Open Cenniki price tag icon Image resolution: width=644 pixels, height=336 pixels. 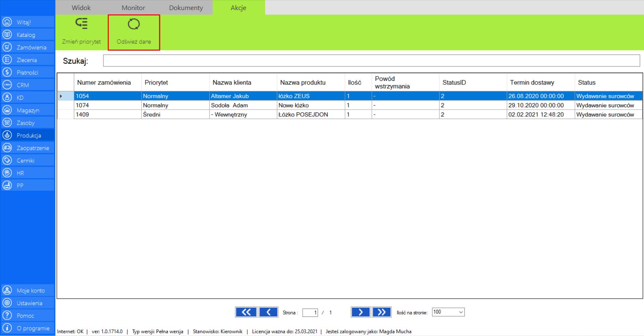[x=7, y=160]
